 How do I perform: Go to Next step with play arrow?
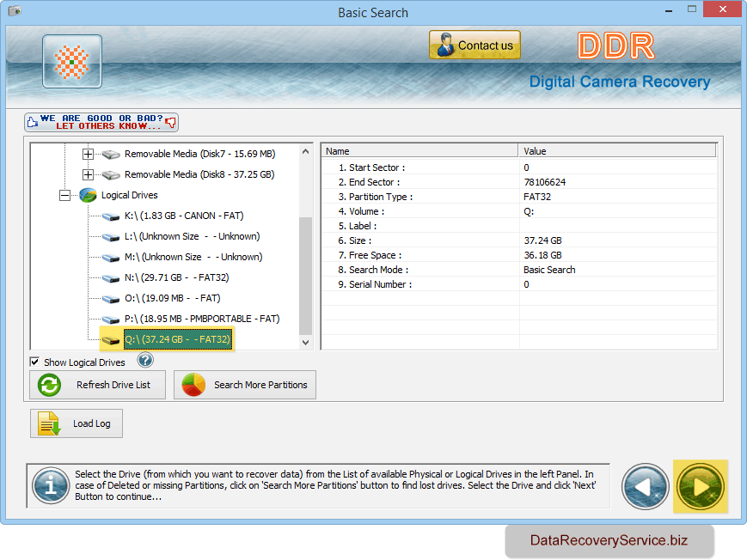701,487
